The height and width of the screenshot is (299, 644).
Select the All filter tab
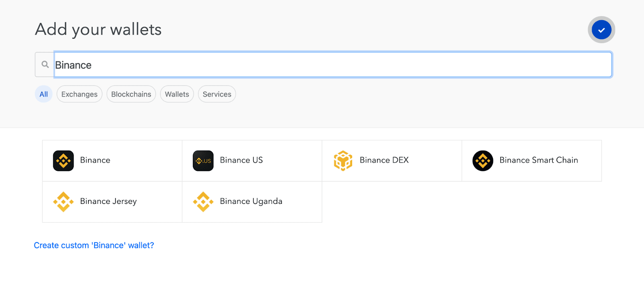pyautogui.click(x=43, y=94)
